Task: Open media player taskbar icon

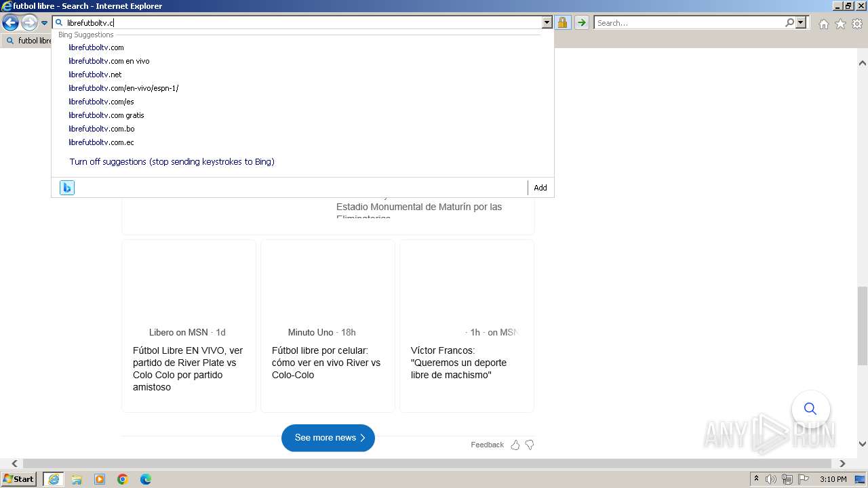Action: point(100,479)
